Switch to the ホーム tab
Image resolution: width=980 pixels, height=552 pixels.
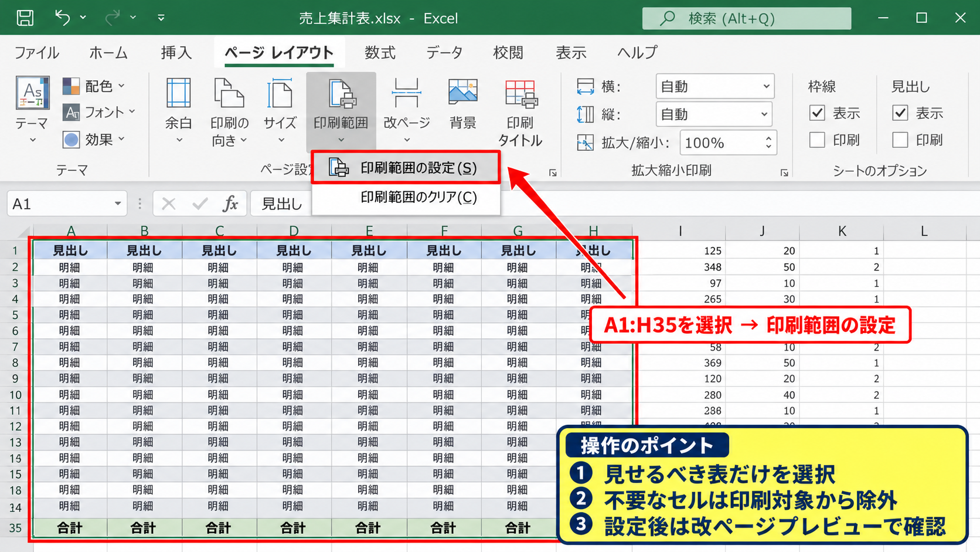coord(108,53)
